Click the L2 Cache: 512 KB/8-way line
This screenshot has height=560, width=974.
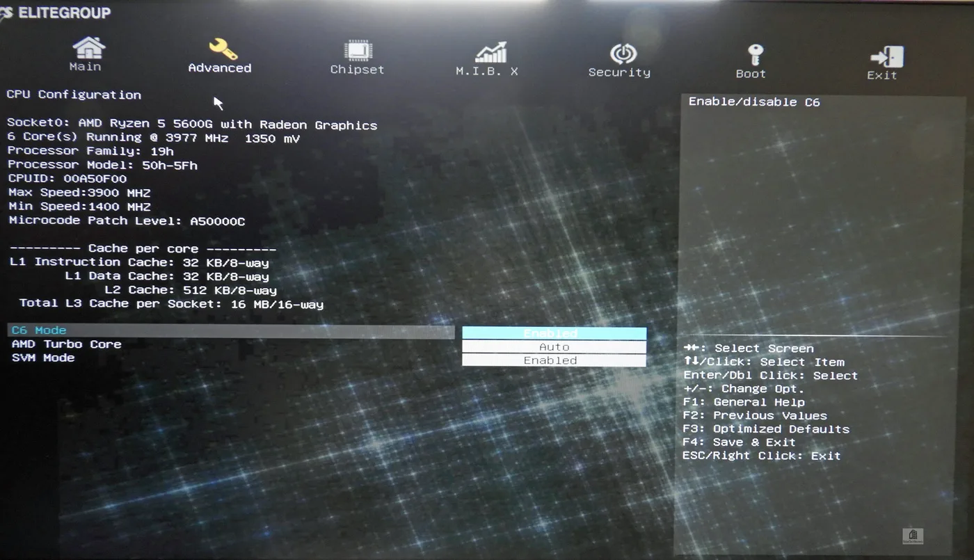[x=191, y=290]
